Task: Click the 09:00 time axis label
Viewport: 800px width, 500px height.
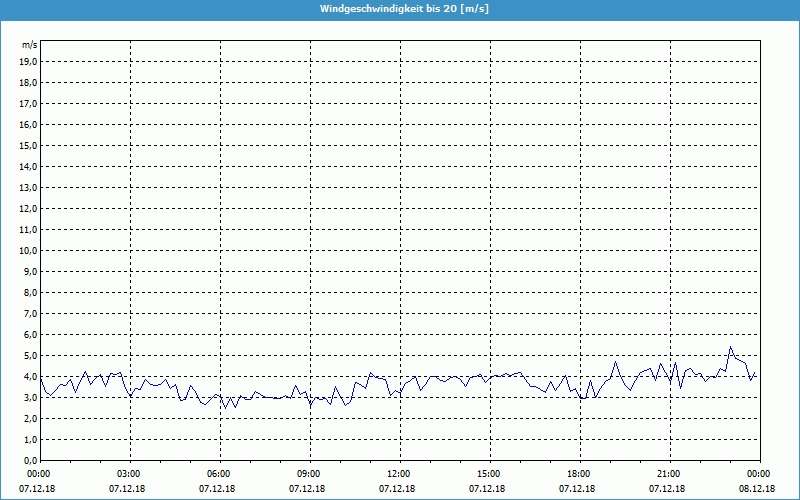Action: (309, 473)
